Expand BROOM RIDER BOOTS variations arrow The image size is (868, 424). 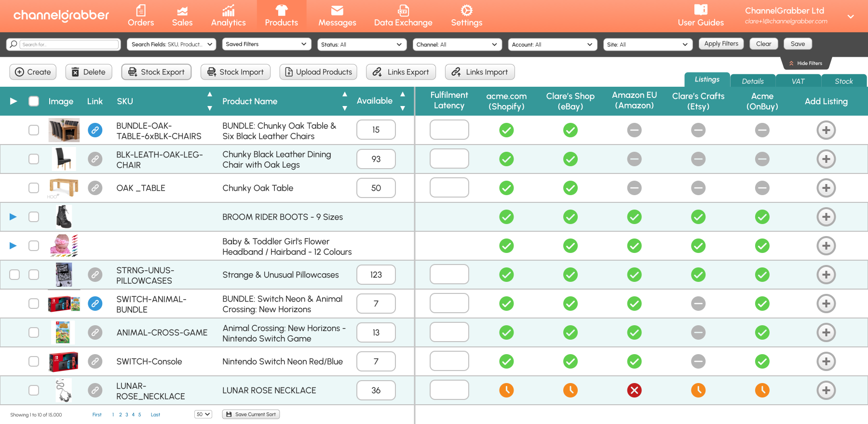tap(13, 217)
